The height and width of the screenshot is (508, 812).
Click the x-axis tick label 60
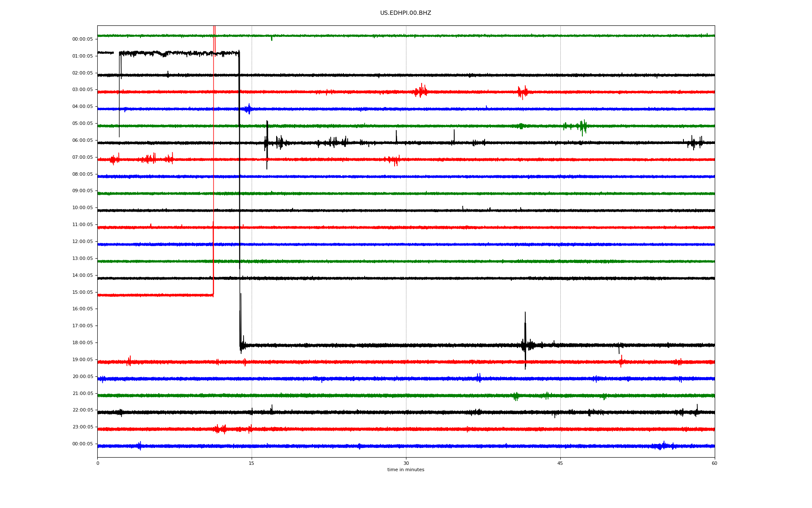714,463
